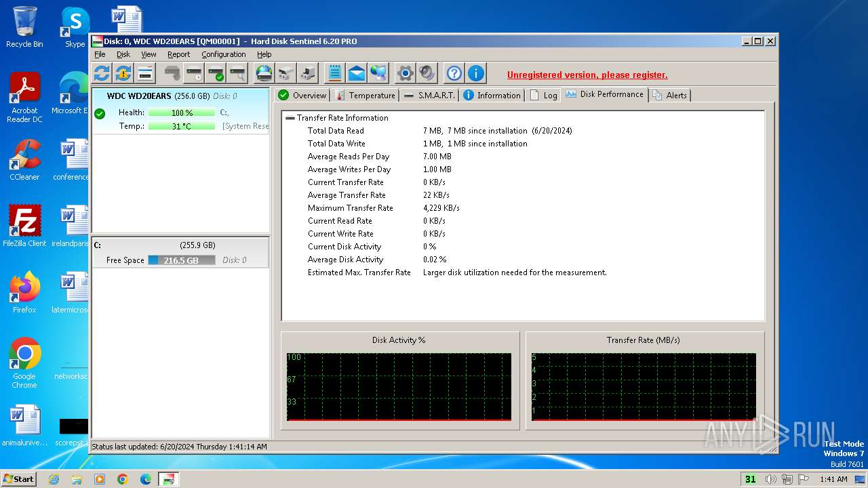868x488 pixels.
Task: Open the Windows Start menu
Action: coord(18,479)
